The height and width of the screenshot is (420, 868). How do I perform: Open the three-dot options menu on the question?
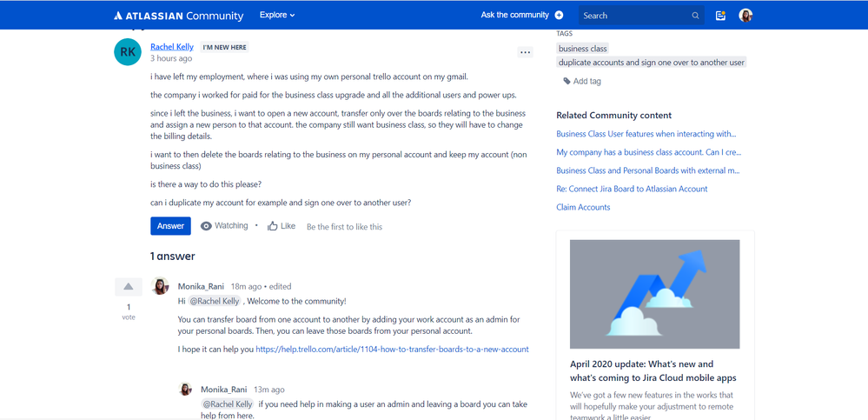tap(525, 53)
